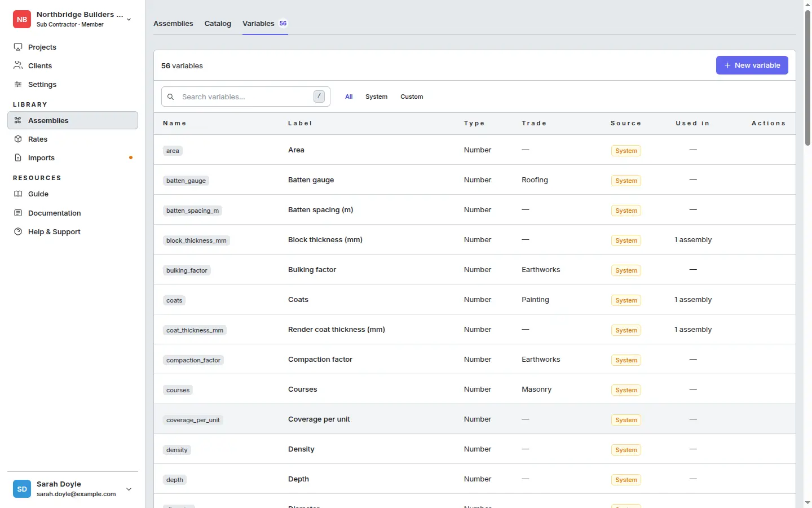Filter variables by System
812x508 pixels.
pos(376,97)
